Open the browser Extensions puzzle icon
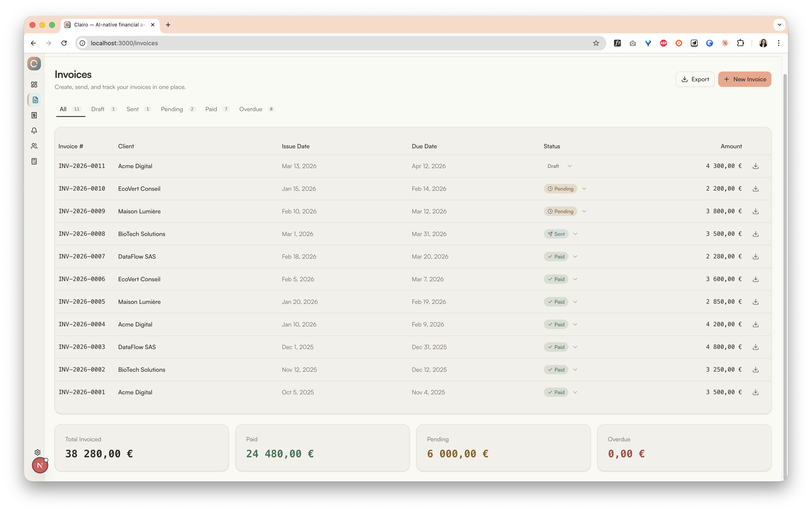 click(x=741, y=43)
